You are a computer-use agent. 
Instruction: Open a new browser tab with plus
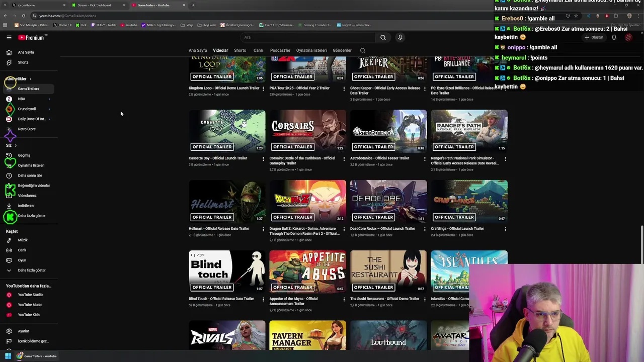coord(193,5)
